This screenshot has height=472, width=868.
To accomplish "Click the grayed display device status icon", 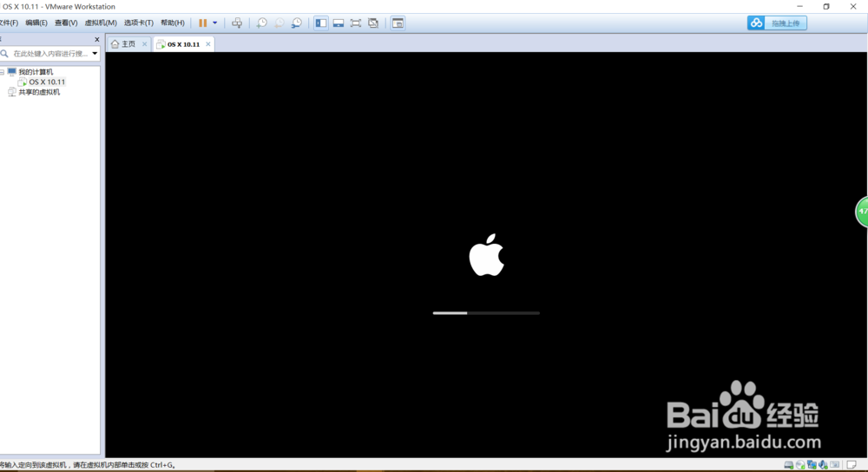I will [x=835, y=465].
